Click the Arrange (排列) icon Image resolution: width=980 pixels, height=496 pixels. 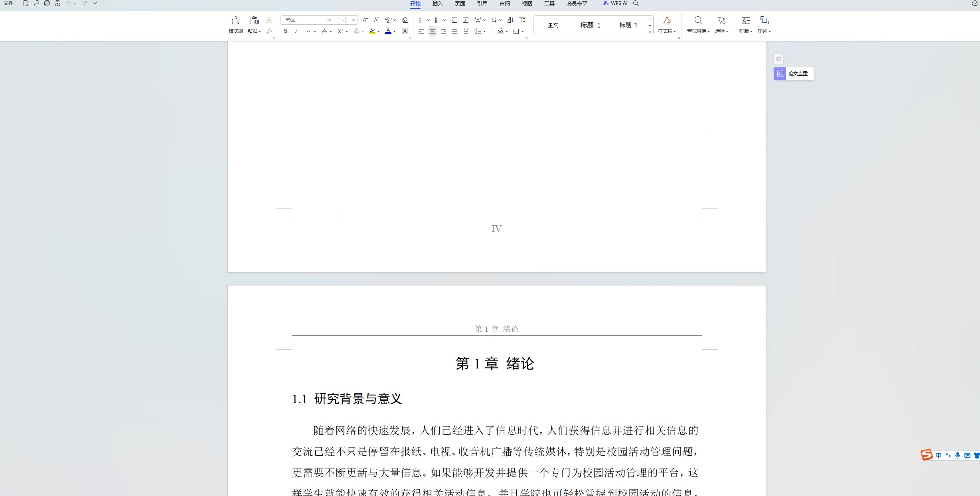[764, 20]
